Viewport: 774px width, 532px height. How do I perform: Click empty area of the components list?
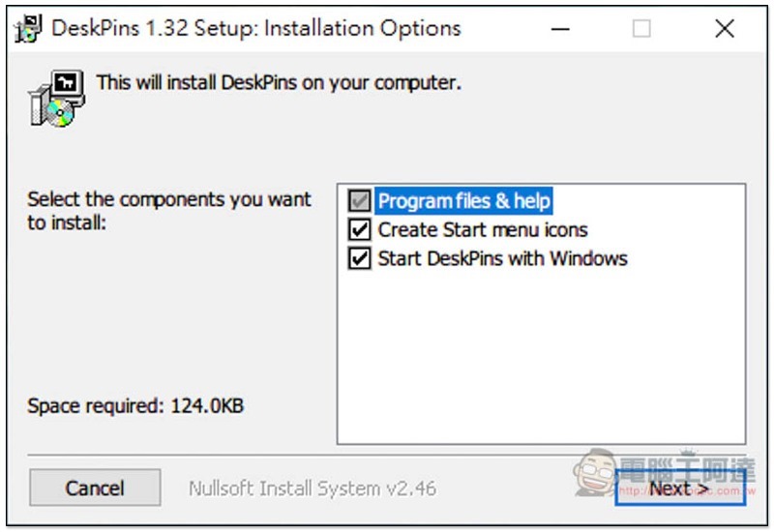(x=541, y=355)
